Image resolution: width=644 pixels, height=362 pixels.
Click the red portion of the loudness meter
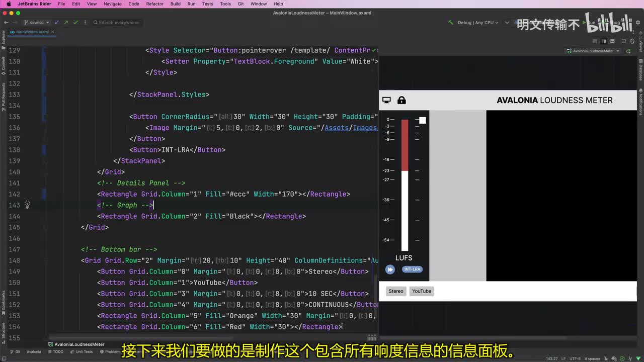(405, 145)
